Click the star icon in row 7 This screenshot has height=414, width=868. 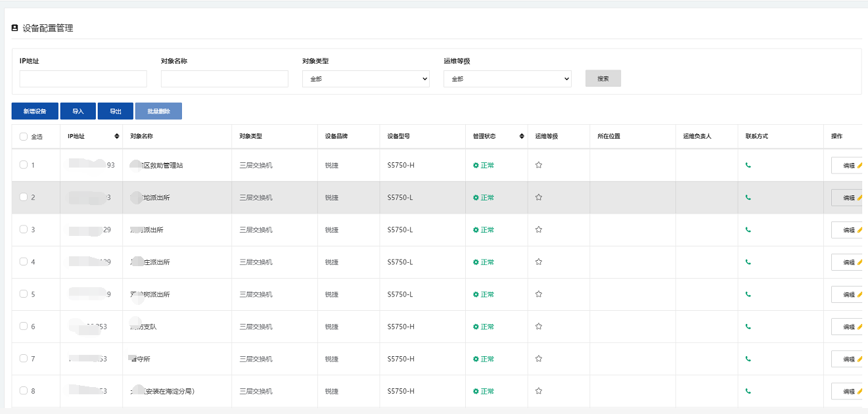click(x=539, y=359)
